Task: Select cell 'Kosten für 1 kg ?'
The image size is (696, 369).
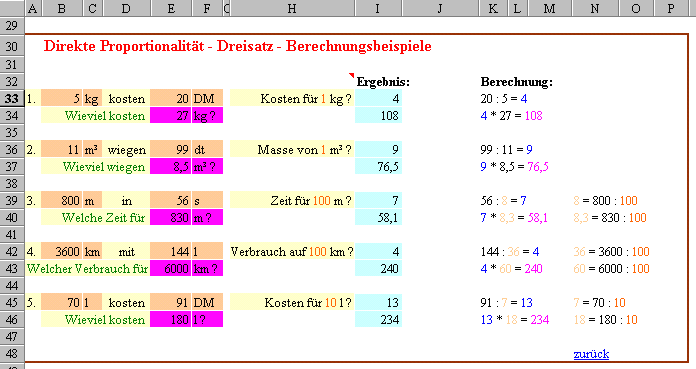Action: click(x=292, y=99)
